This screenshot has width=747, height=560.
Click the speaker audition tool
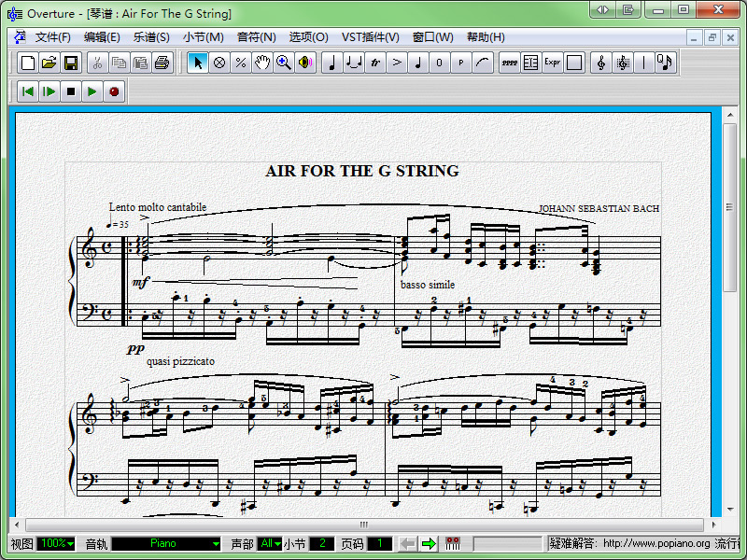pyautogui.click(x=305, y=63)
